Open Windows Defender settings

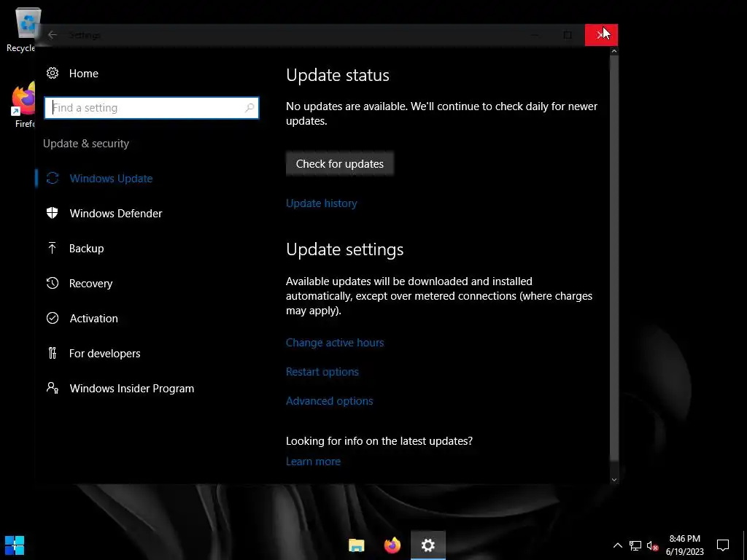(116, 214)
